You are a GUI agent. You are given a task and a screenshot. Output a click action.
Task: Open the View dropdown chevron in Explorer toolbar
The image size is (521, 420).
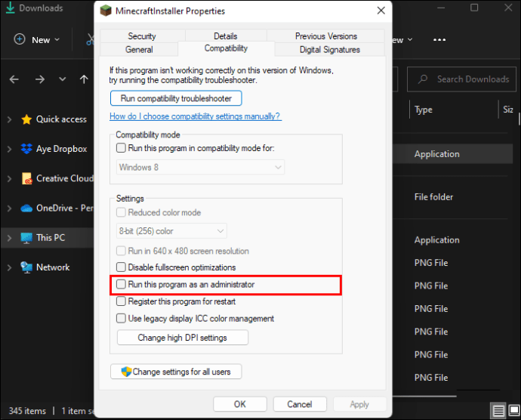point(410,39)
